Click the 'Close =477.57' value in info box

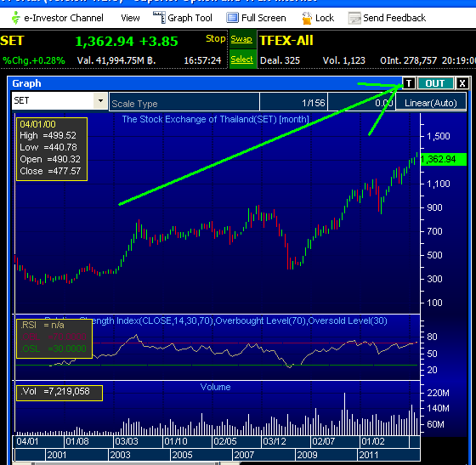click(50, 171)
